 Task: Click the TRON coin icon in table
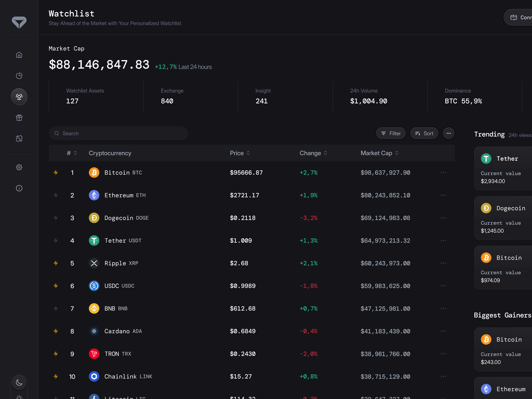click(x=94, y=354)
